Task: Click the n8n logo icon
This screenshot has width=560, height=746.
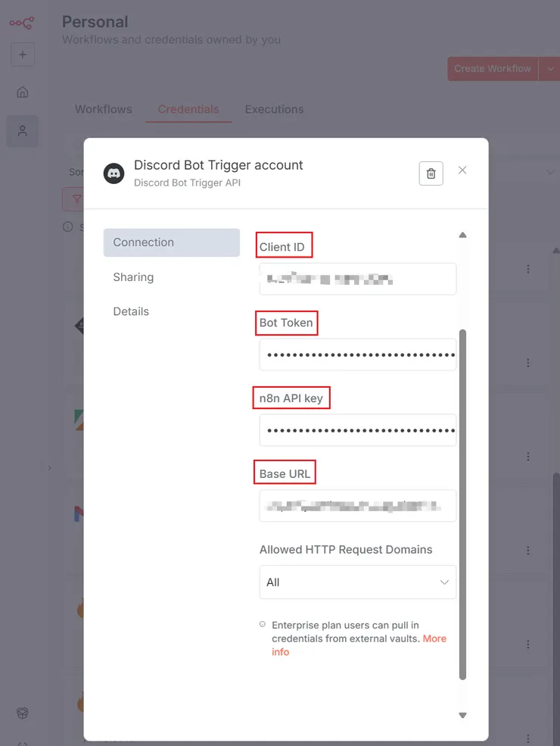Action: tap(21, 23)
